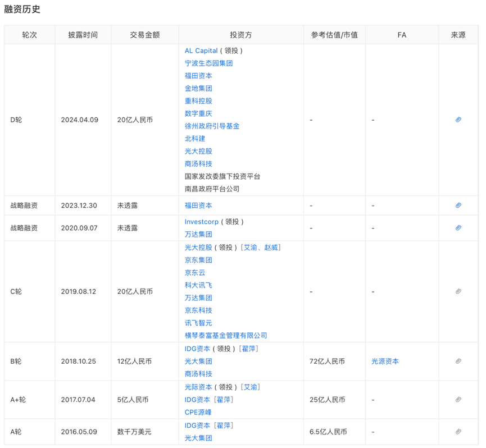
Task: Open 京东科技 investor link
Action: pos(198,310)
